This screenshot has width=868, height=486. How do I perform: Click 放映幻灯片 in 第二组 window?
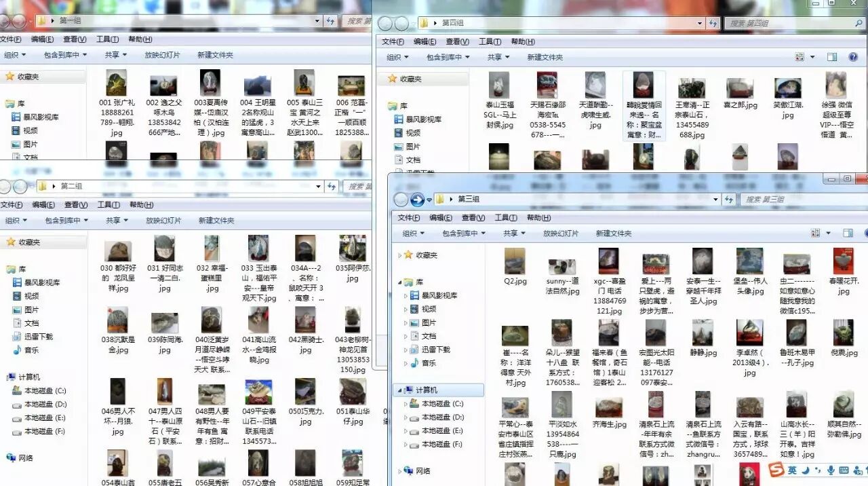click(x=163, y=221)
